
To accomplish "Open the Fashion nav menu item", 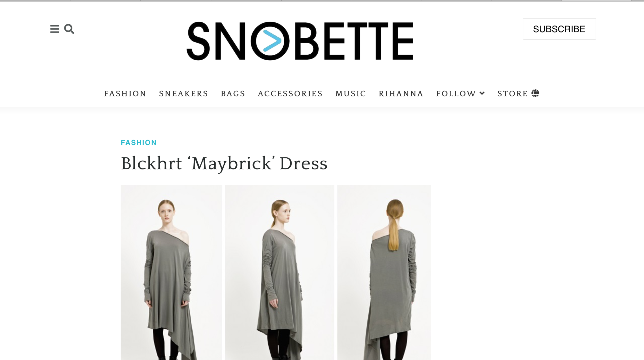I will [125, 93].
